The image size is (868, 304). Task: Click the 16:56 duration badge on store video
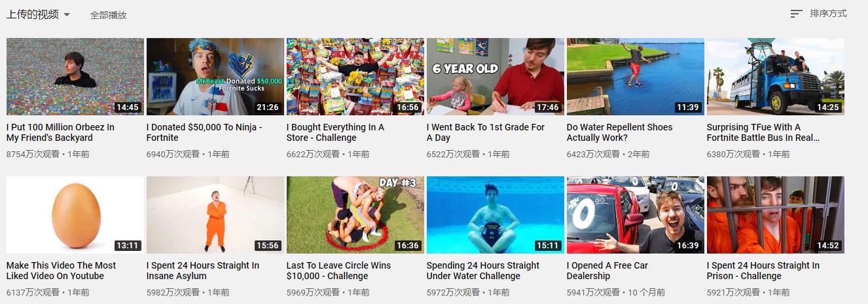tap(407, 107)
